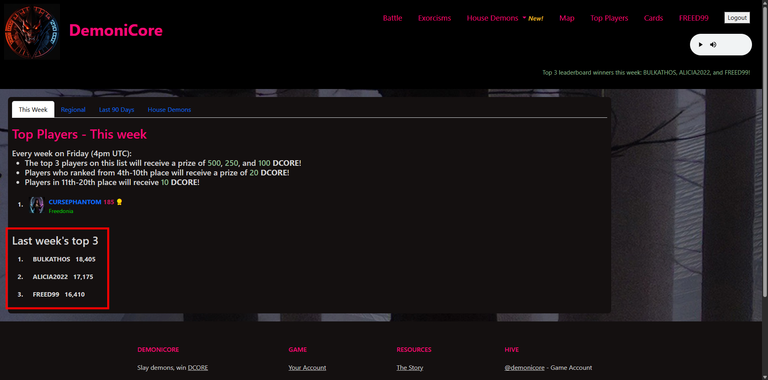
Task: Open the DCORE link in the footer
Action: coord(198,367)
